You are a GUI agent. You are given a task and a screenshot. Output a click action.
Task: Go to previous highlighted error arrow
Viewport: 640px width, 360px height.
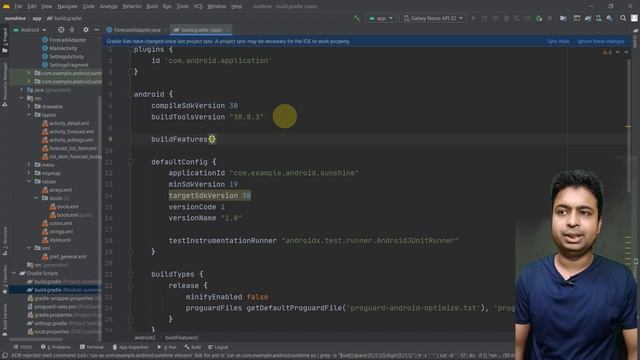(618, 52)
